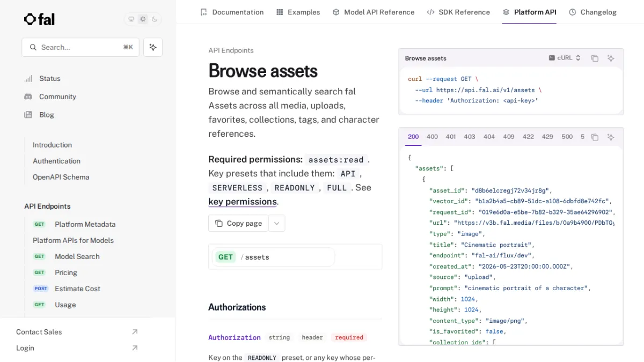Switch to dark theme mode
This screenshot has height=362, width=644.
pyautogui.click(x=155, y=19)
